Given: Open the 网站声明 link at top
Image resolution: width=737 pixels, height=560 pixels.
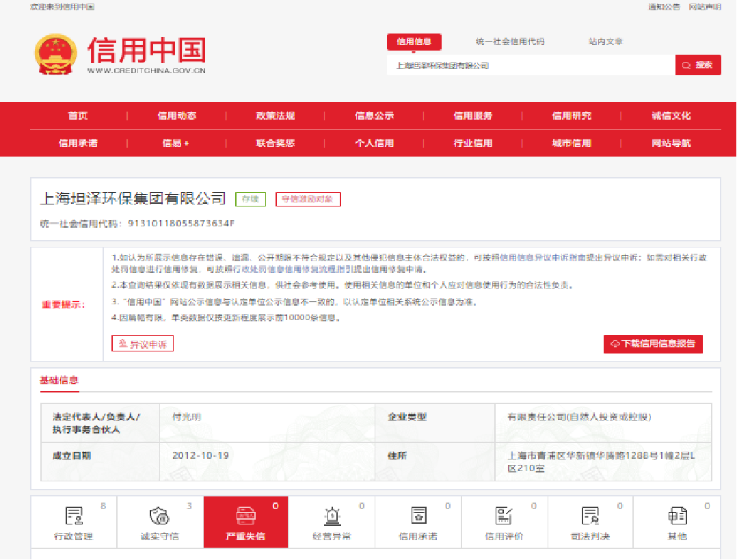Looking at the screenshot, I should pos(705,7).
